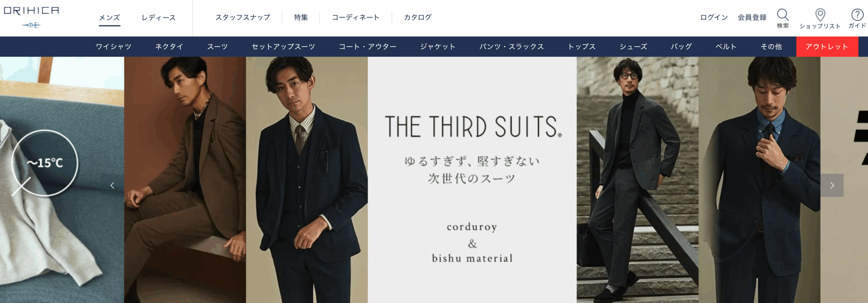
Task: Open the ~15°C sweater banner
Action: (62, 180)
